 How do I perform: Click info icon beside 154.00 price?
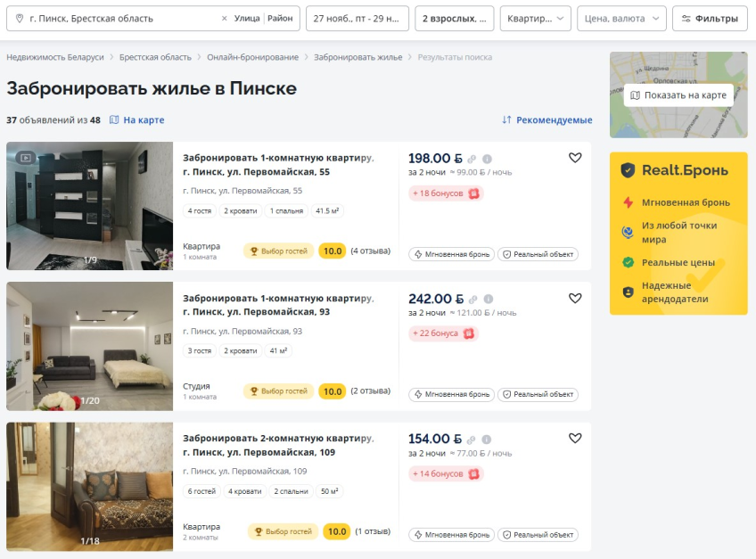(x=487, y=440)
